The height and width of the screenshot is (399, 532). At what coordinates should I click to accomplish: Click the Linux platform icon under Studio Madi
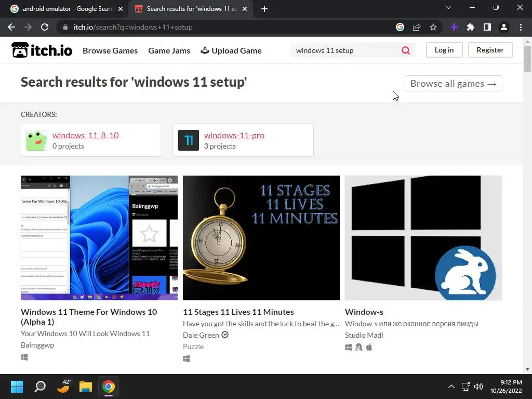[358, 347]
